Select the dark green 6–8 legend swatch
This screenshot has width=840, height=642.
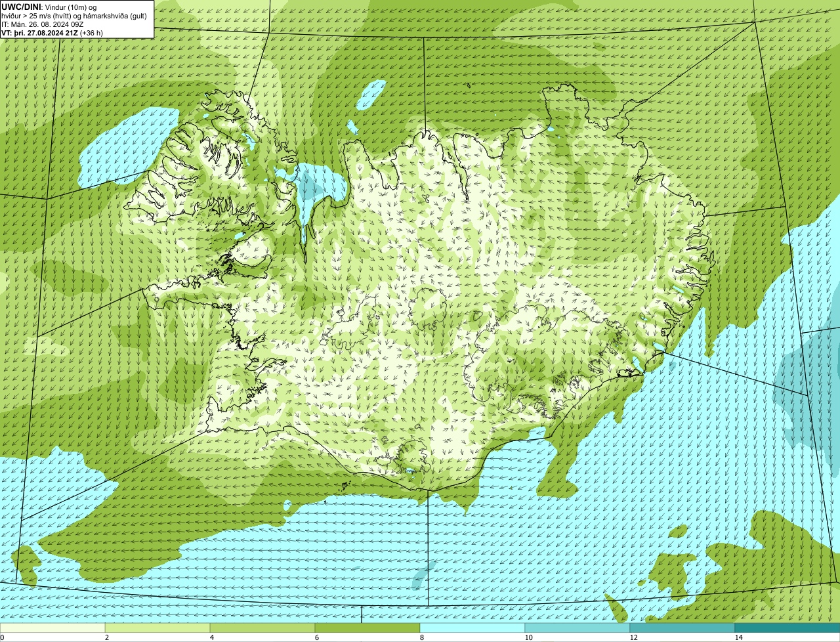367,628
